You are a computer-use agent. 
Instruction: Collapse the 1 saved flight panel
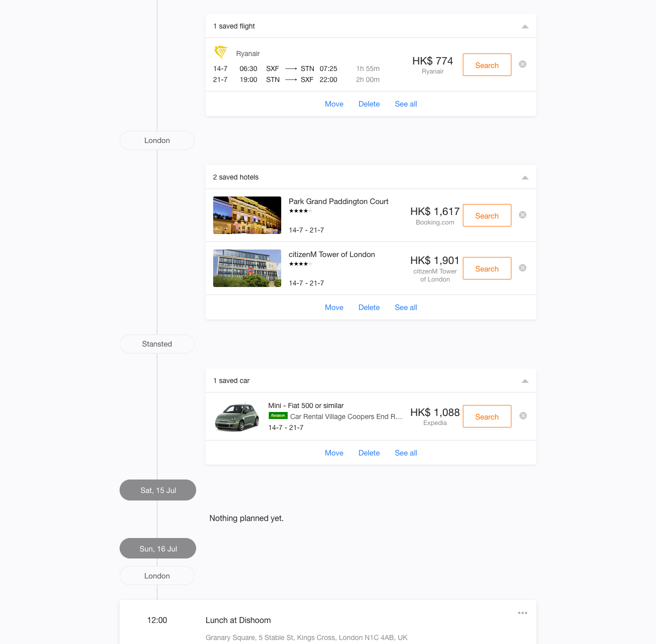coord(525,26)
